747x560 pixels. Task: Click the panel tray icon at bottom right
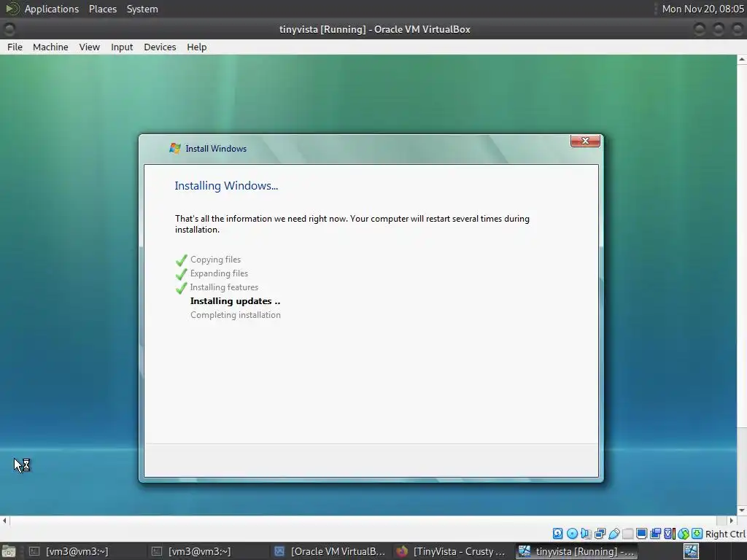point(692,551)
